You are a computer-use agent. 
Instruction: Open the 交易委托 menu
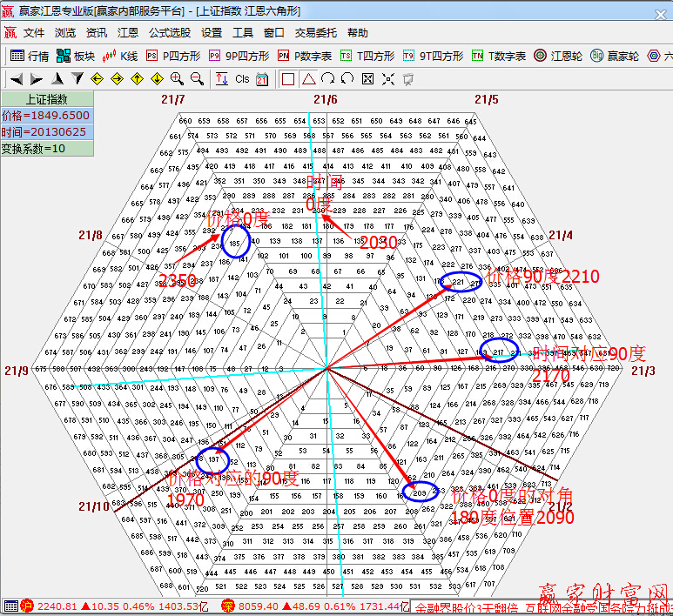click(x=315, y=33)
